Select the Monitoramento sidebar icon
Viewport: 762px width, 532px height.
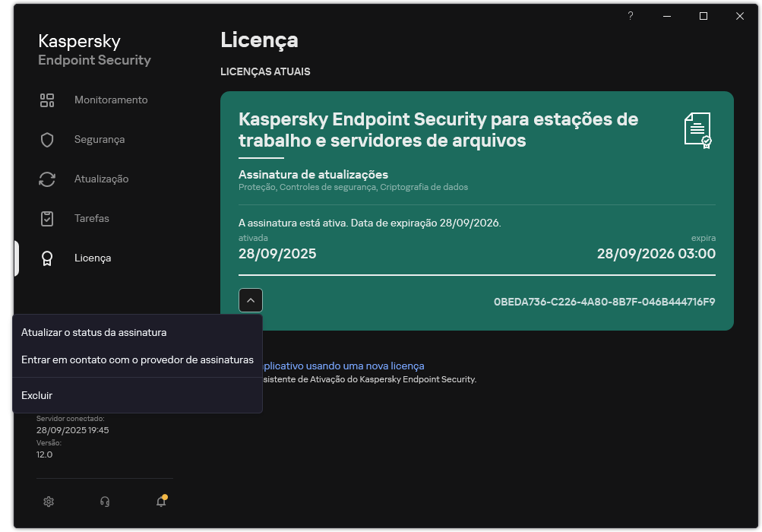[47, 100]
